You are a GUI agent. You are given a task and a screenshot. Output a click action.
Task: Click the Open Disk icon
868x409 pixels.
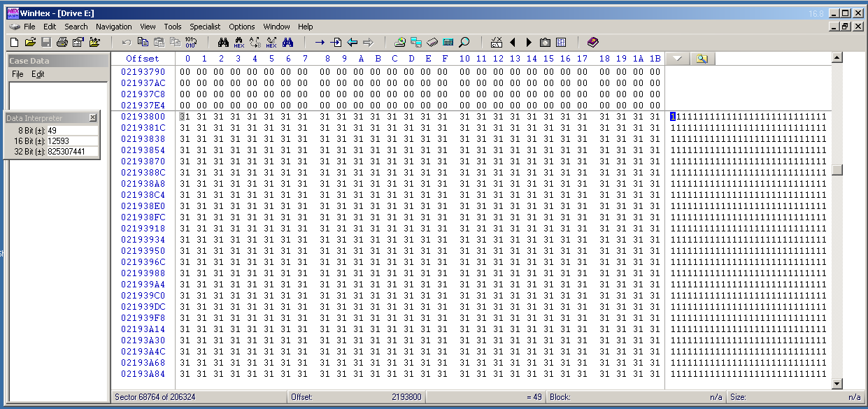click(400, 42)
